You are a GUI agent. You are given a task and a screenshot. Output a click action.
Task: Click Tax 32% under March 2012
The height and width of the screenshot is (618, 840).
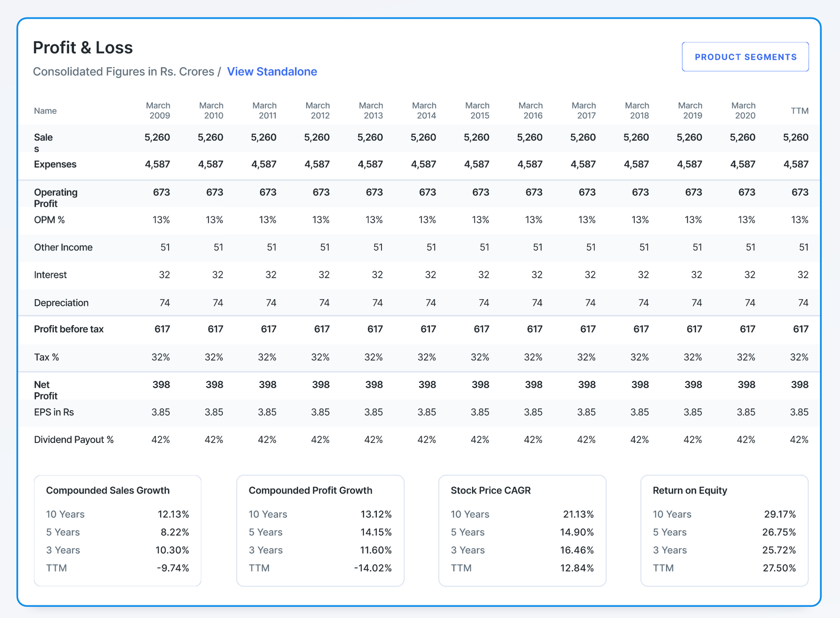pos(320,357)
